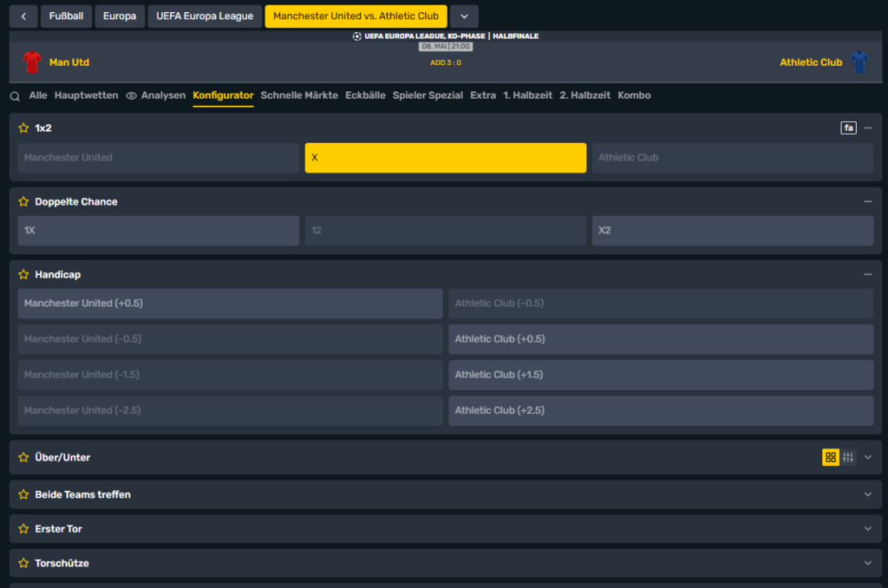Image resolution: width=888 pixels, height=588 pixels.
Task: Open the 1. Halbzeit tab
Action: click(528, 95)
